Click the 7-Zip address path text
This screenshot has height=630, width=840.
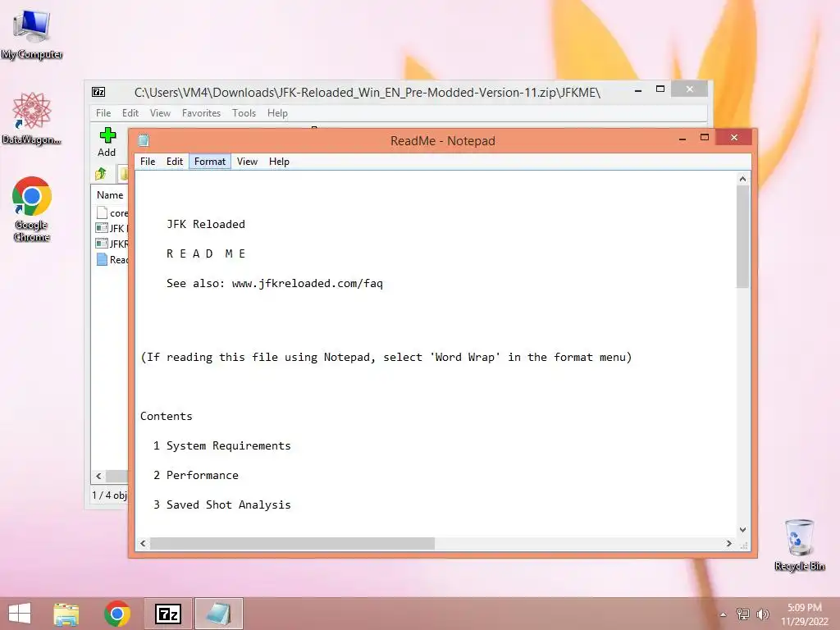tap(367, 93)
